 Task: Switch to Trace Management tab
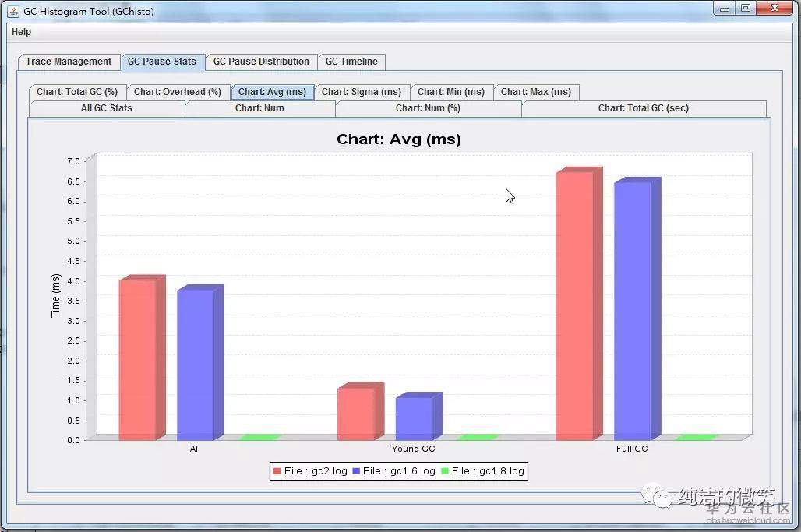(69, 62)
